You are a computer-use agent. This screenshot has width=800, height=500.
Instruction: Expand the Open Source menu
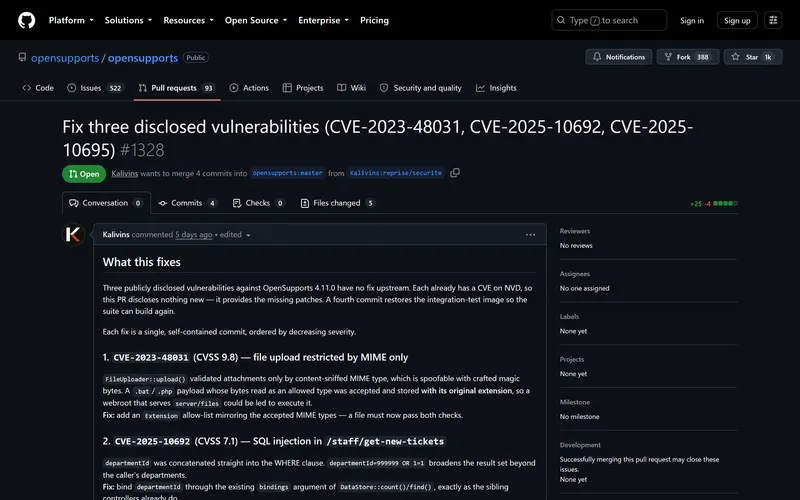(x=256, y=20)
